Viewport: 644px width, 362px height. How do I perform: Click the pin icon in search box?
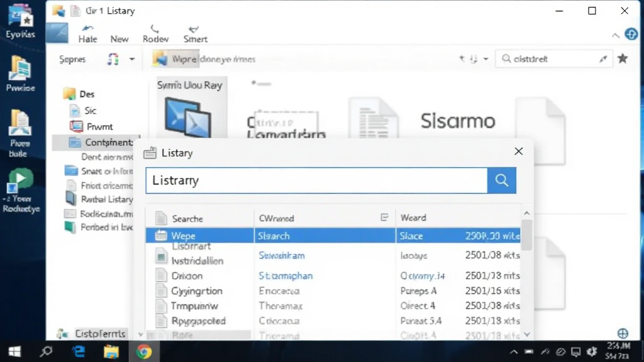tap(603, 59)
